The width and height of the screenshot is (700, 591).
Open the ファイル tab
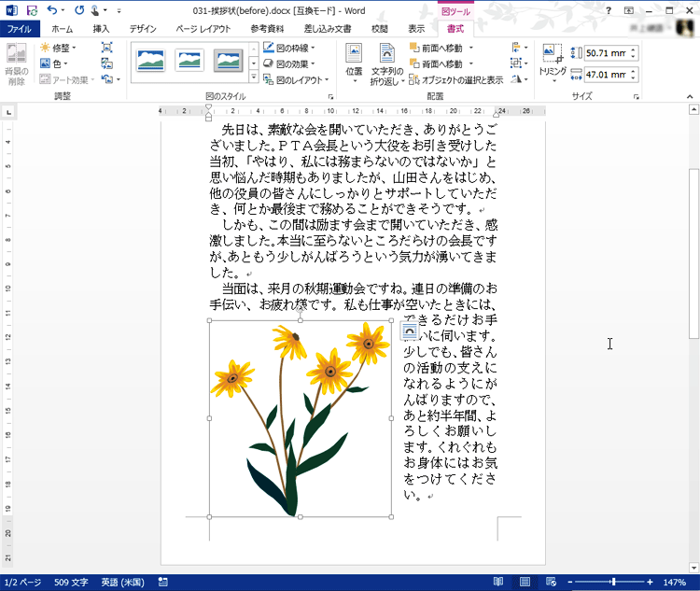(x=20, y=29)
